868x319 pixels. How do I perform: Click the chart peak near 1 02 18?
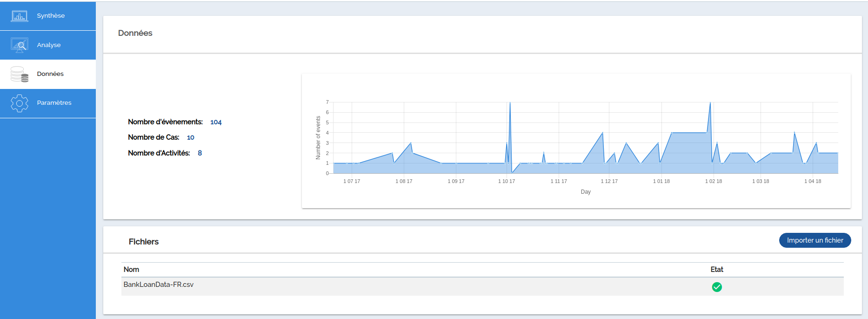(710, 103)
